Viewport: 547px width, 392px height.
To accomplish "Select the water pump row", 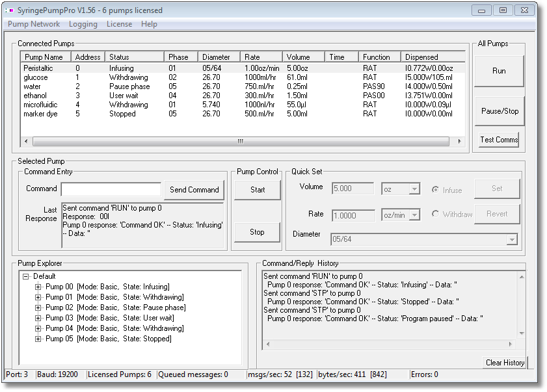I will (x=243, y=86).
